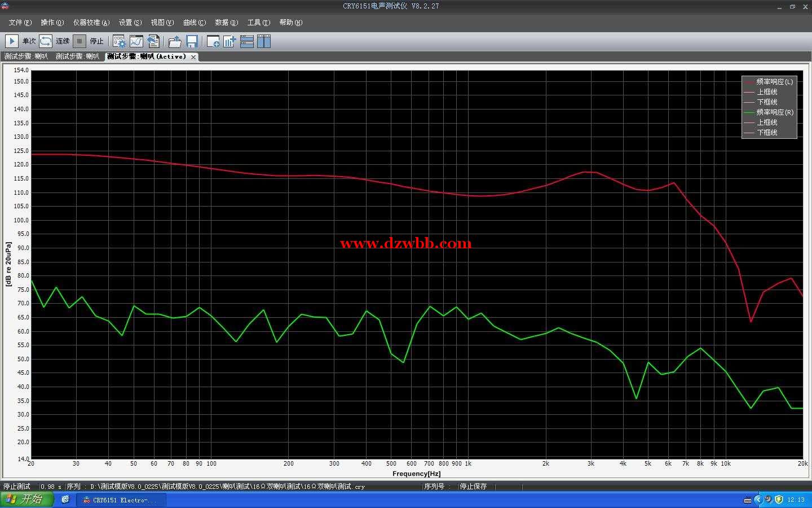The width and height of the screenshot is (812, 508).
Task: Click the 停止保存 status bar entry
Action: (x=473, y=487)
